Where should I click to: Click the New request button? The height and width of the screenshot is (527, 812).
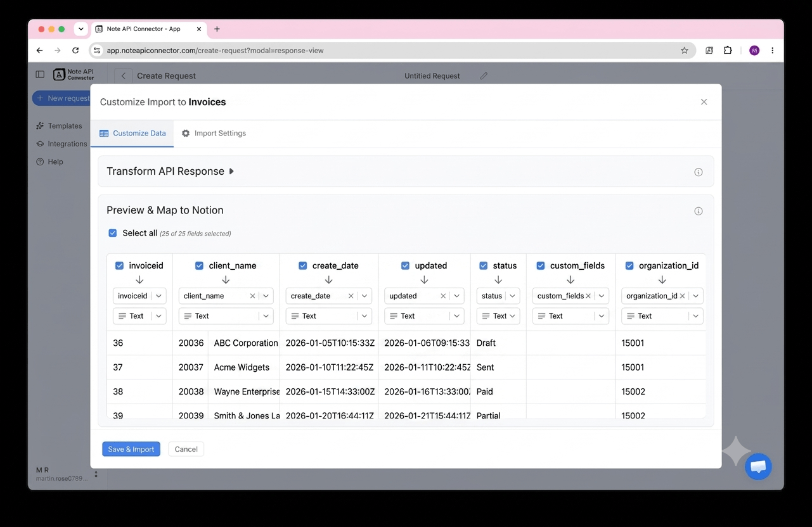[61, 98]
